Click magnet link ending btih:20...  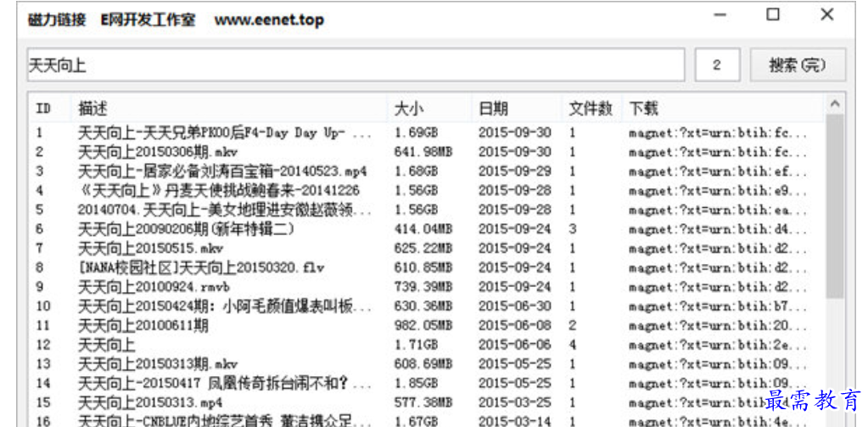(x=718, y=326)
